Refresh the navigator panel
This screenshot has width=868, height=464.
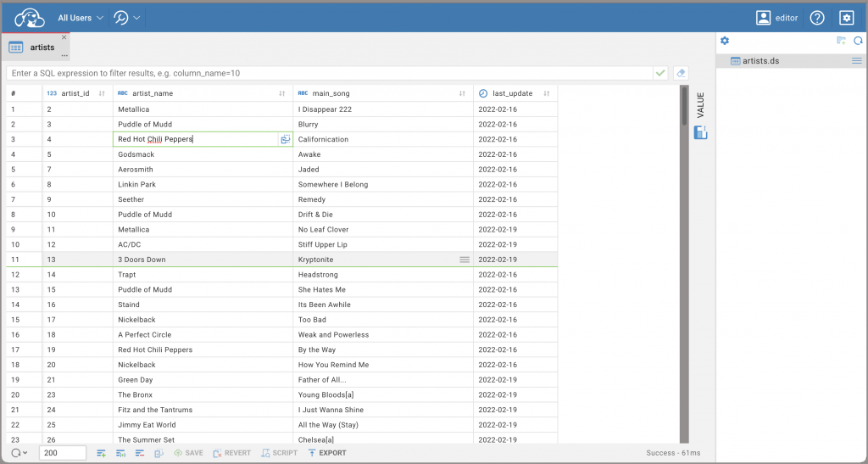(858, 41)
